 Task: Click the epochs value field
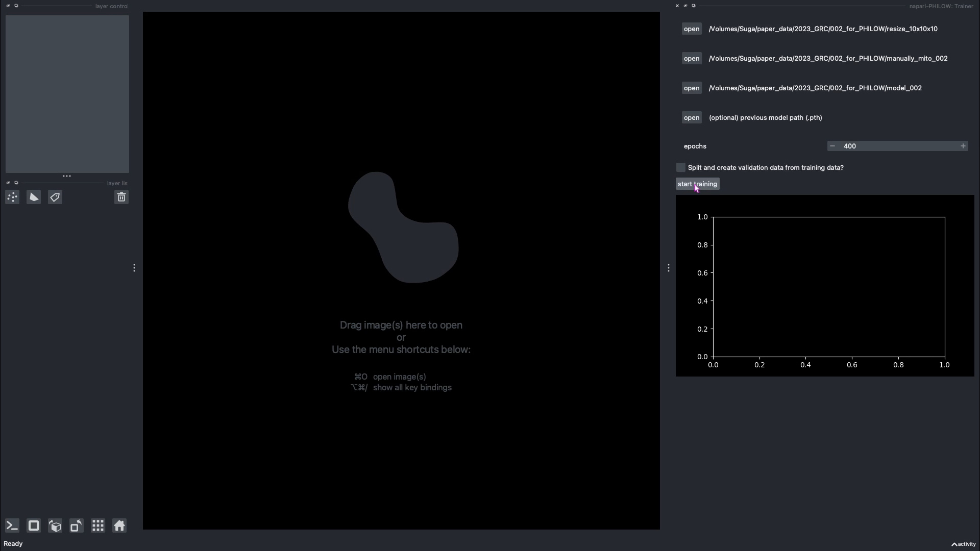(x=898, y=146)
